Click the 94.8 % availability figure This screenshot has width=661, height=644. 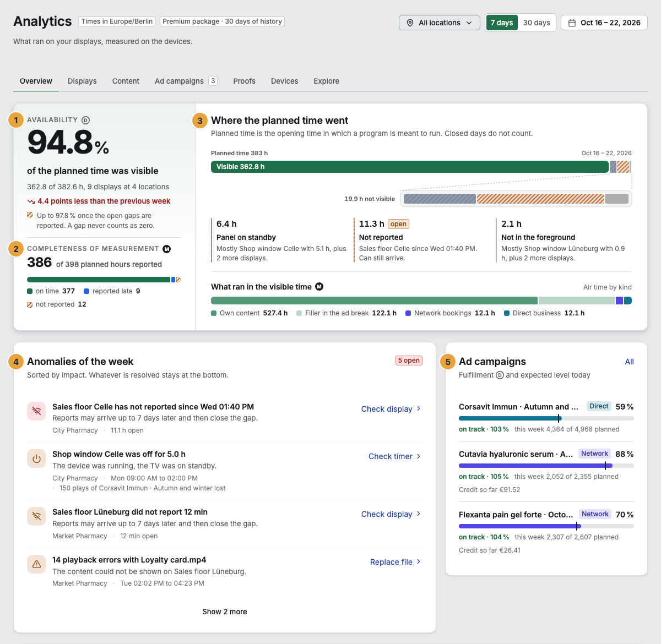click(x=68, y=143)
